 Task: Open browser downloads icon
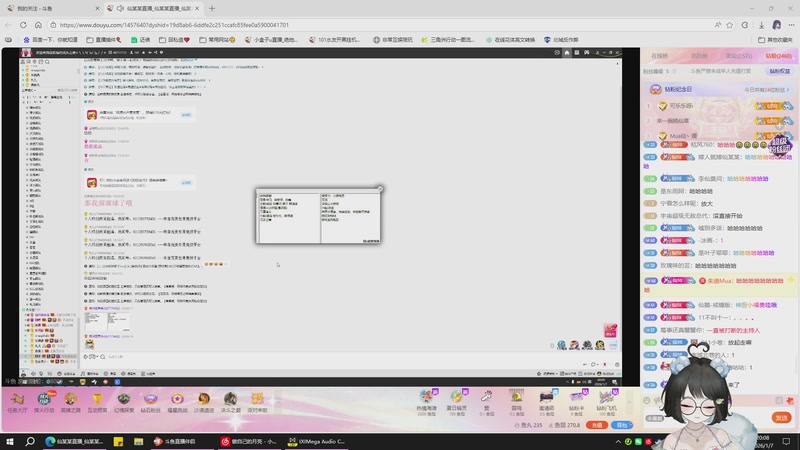[x=761, y=24]
